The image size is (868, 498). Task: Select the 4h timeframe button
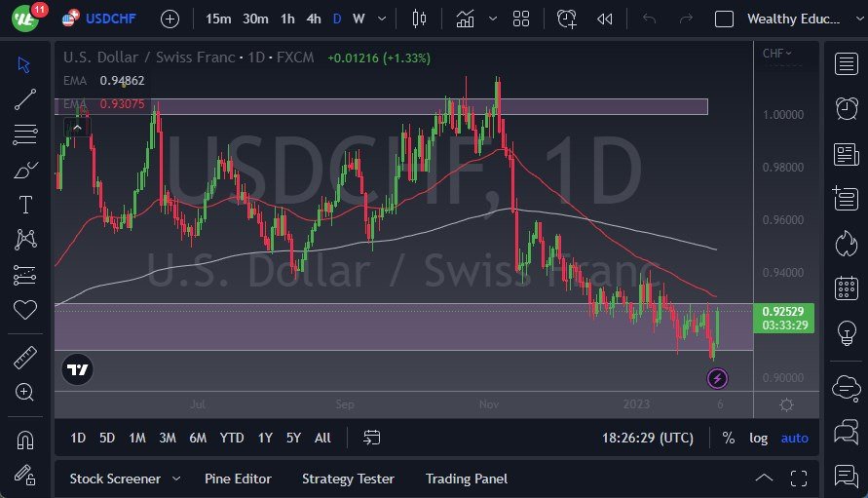(313, 19)
